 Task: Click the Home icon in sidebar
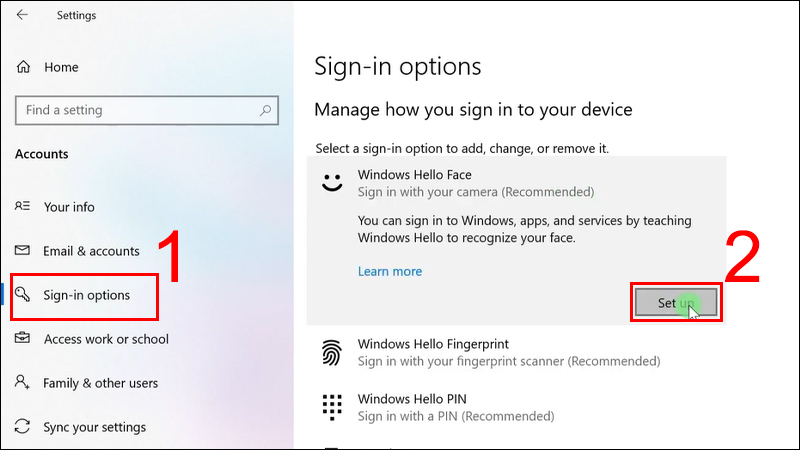pos(24,67)
